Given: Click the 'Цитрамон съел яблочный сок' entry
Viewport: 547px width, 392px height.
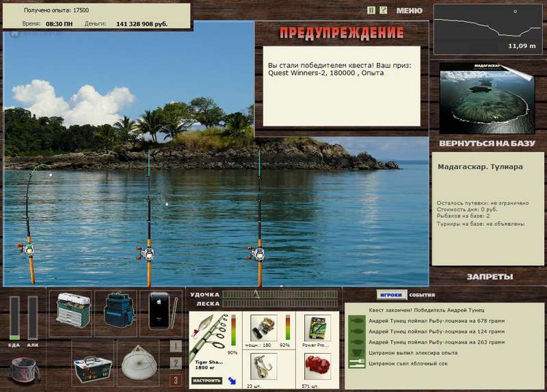Looking at the screenshot, I should click(408, 363).
